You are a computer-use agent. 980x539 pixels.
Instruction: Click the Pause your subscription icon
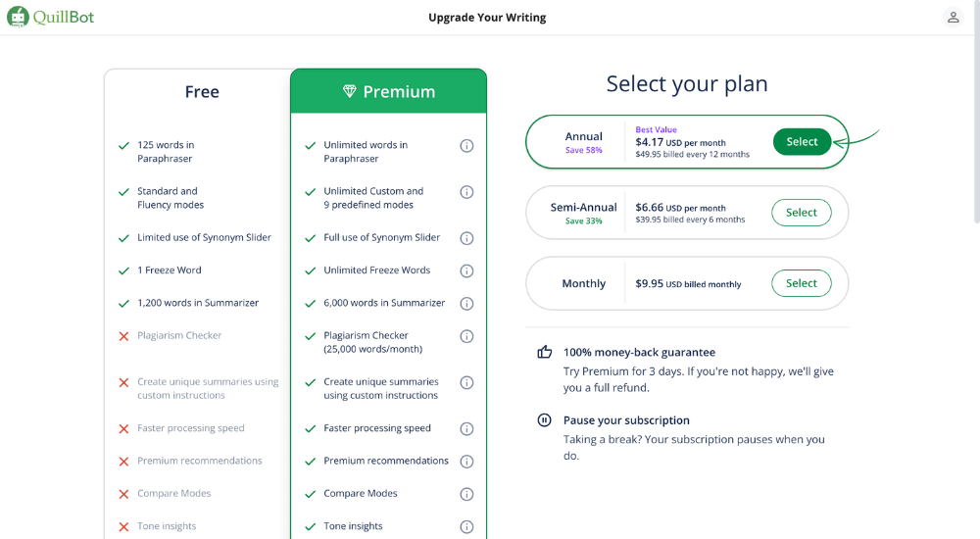click(545, 420)
